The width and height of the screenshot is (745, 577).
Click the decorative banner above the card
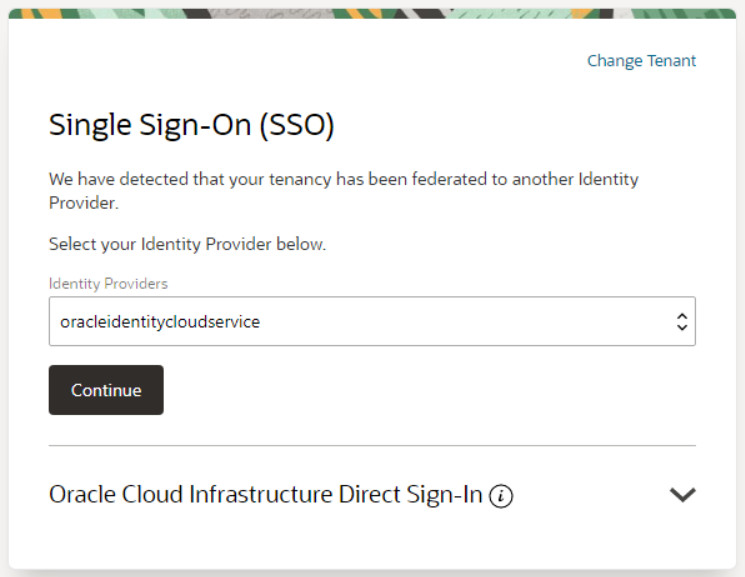tap(372, 9)
